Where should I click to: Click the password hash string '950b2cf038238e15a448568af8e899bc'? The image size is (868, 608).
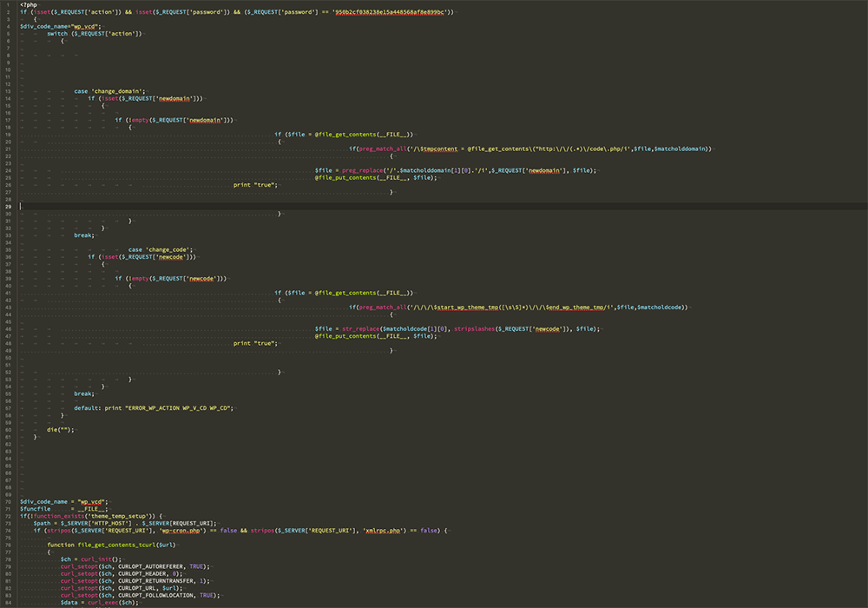tap(390, 11)
